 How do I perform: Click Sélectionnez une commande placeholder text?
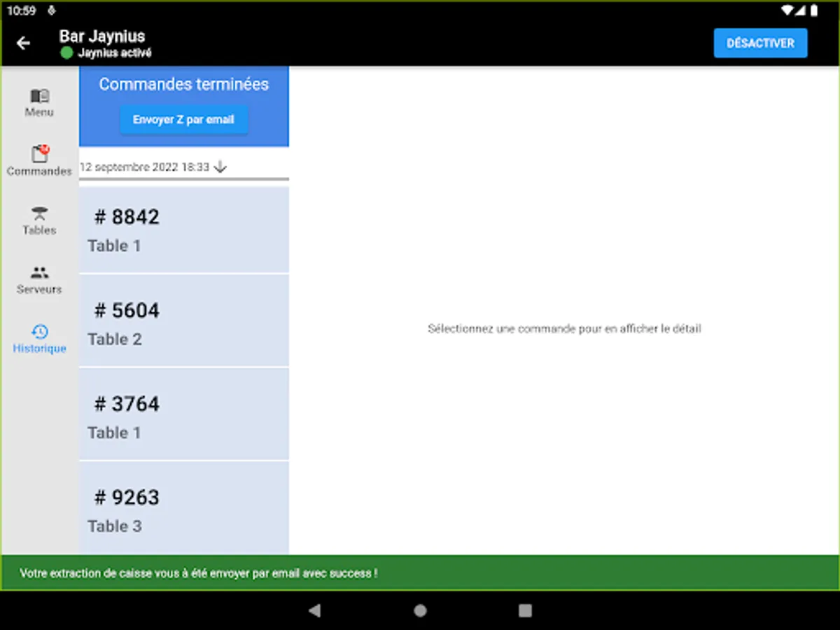(564, 328)
